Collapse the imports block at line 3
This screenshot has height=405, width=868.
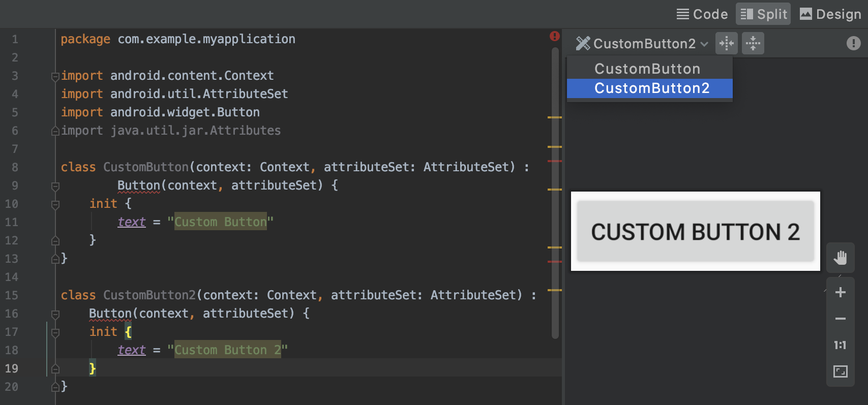[x=55, y=76]
